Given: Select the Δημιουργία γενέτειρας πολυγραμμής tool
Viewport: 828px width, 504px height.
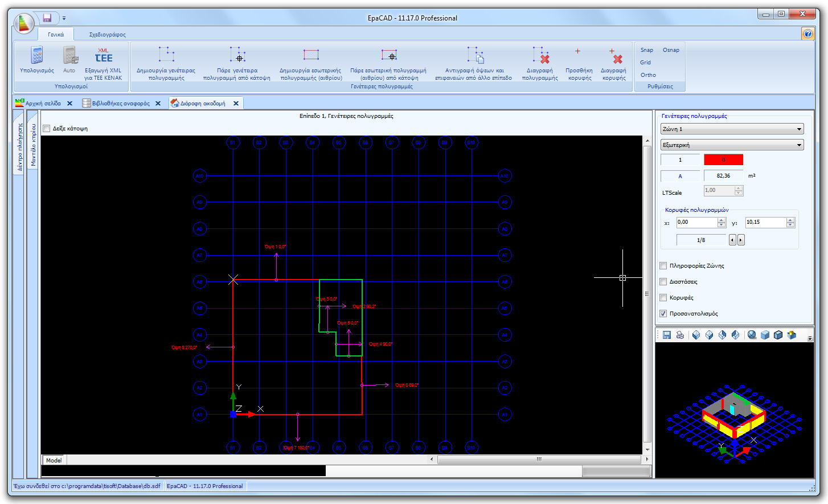Looking at the screenshot, I should tap(166, 63).
